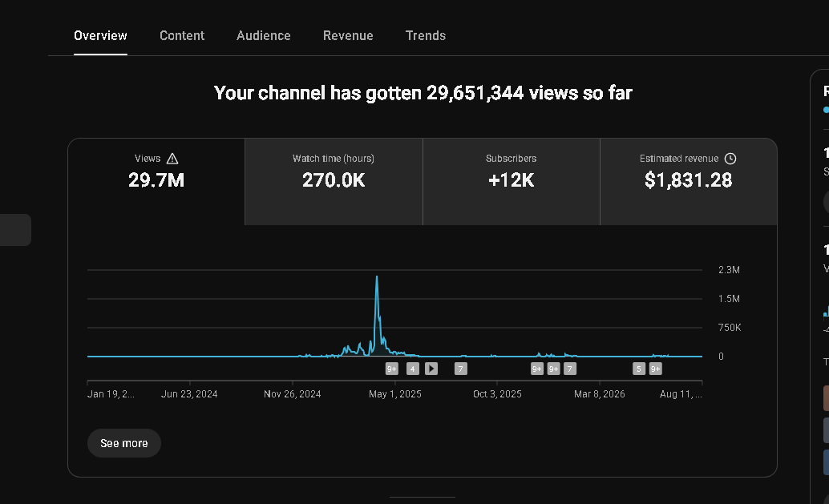The width and height of the screenshot is (829, 504).
Task: Select the Overview tab
Action: point(100,35)
